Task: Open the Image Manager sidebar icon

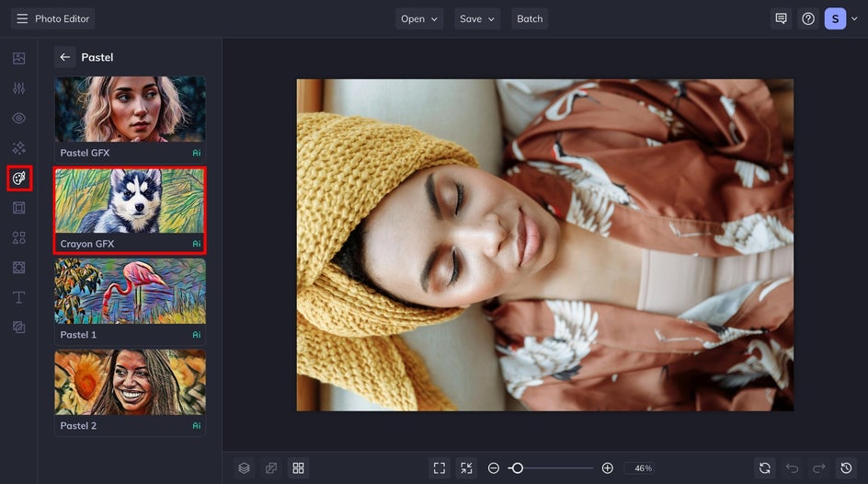Action: [x=18, y=58]
